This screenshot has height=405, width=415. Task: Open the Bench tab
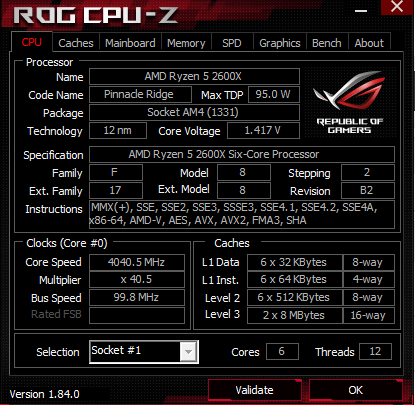click(327, 43)
